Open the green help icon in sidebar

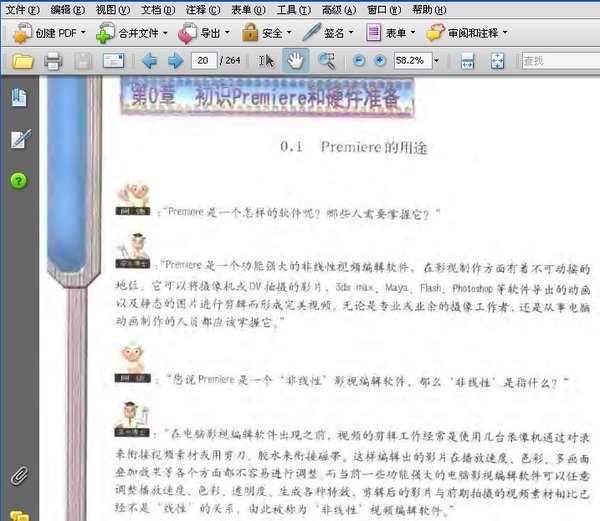[18, 181]
